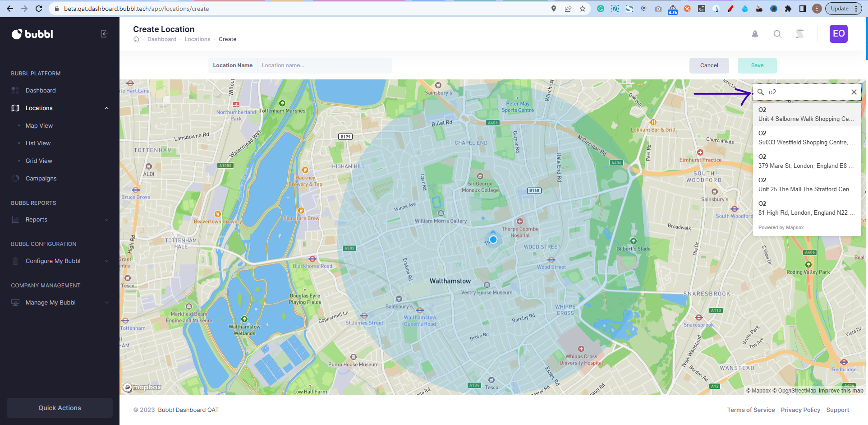868x425 pixels.
Task: Open Terms of Service link
Action: click(751, 410)
